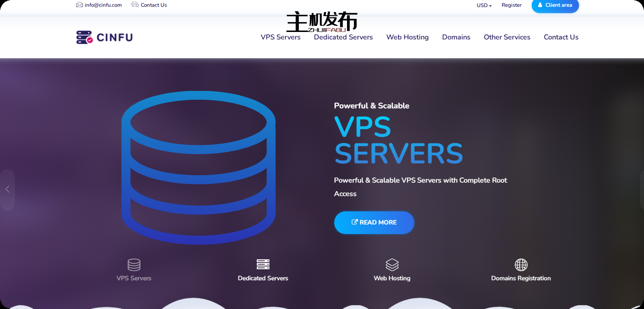Open the Domains menu

(456, 37)
